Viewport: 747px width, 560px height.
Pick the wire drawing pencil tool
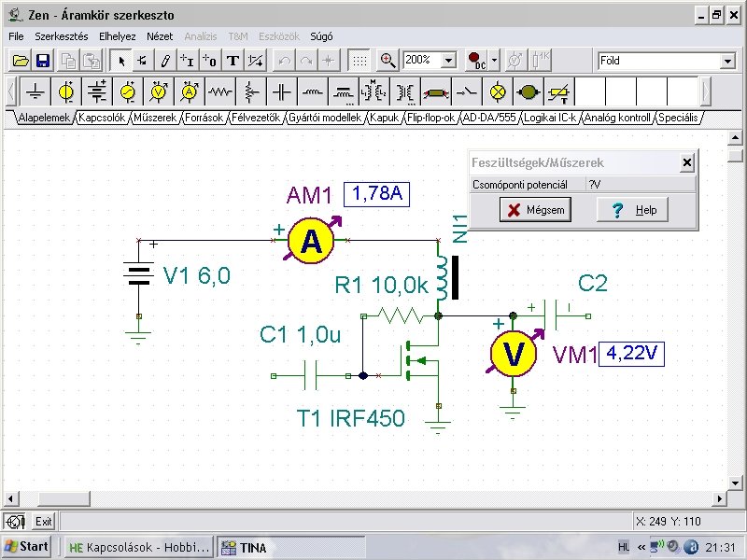(x=165, y=61)
